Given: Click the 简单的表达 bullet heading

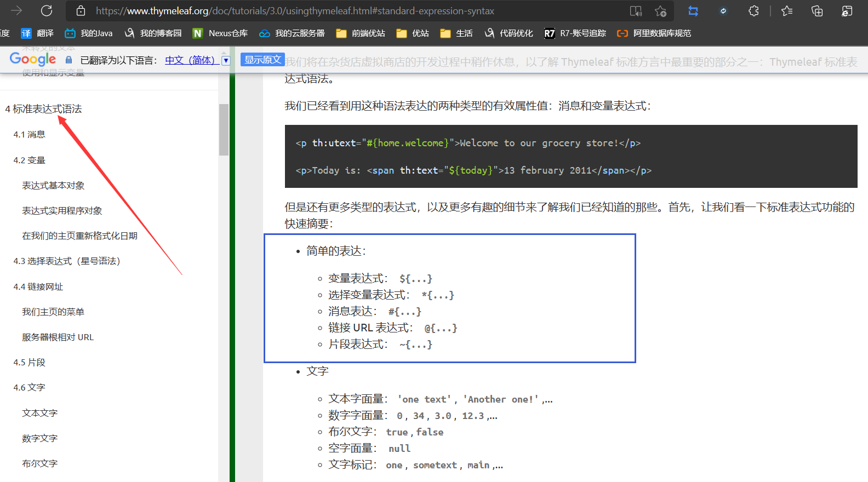Looking at the screenshot, I should point(336,251).
